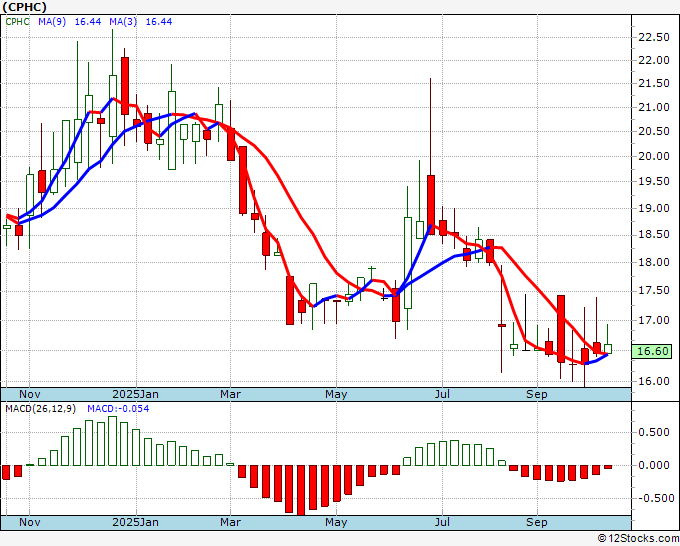Viewport: 680px width, 546px height.
Task: Click the 16.60 current price tag
Action: [x=652, y=351]
